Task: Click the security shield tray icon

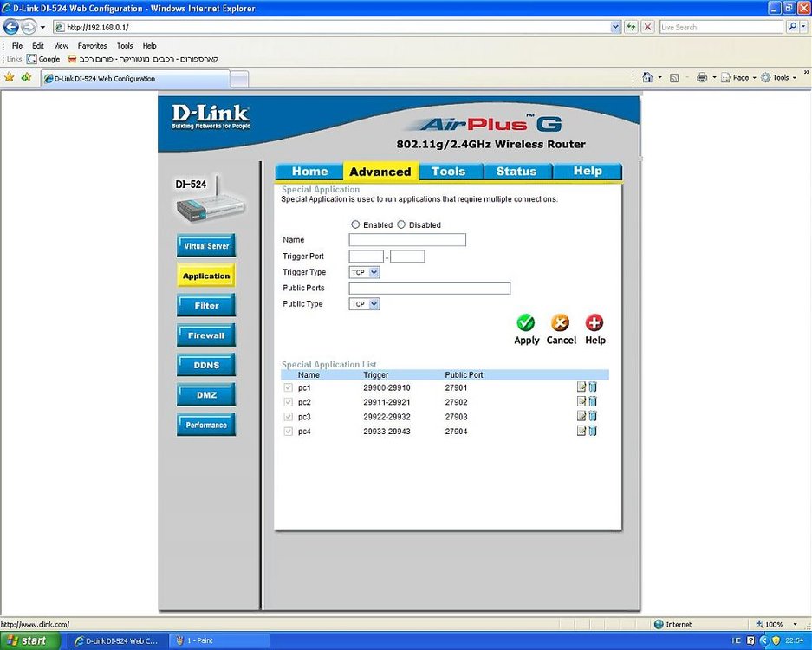Action: (776, 640)
